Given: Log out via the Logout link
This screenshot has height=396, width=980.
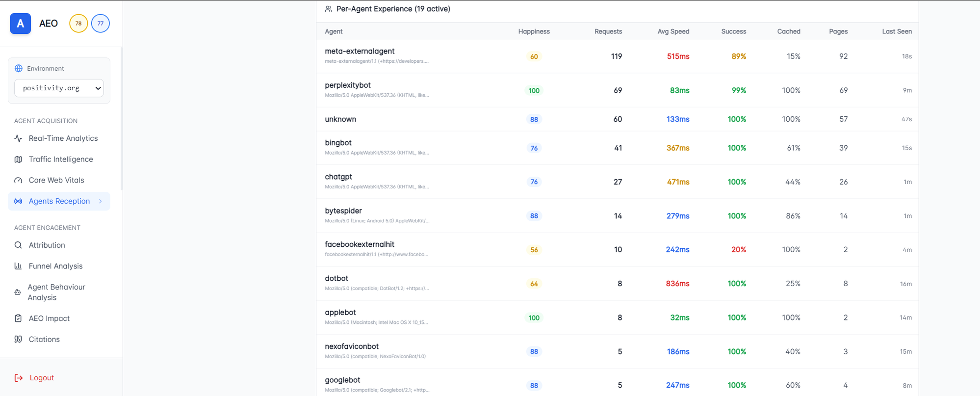Looking at the screenshot, I should tap(42, 378).
